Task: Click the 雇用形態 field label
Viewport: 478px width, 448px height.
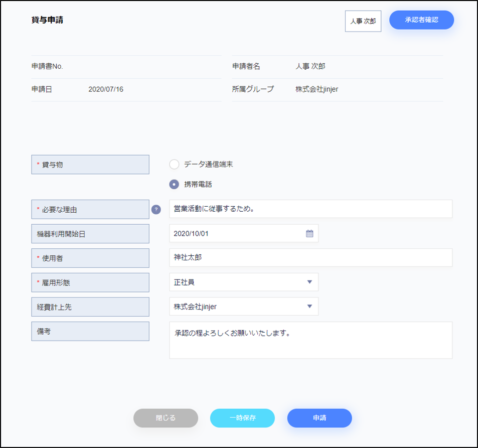Action: (90, 282)
